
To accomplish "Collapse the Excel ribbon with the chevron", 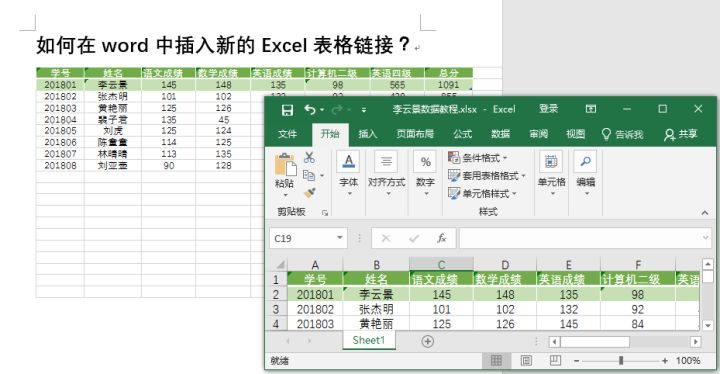I will coord(704,213).
